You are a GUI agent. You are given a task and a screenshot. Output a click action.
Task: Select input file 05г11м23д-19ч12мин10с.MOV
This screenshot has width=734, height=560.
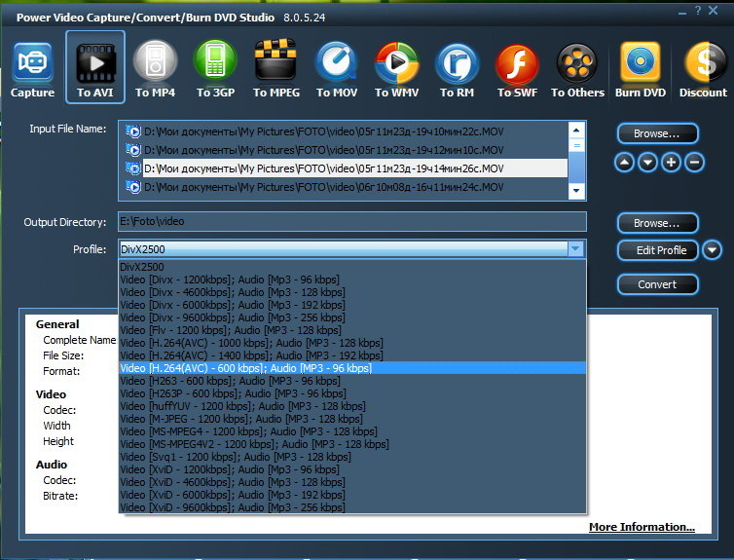(346, 150)
